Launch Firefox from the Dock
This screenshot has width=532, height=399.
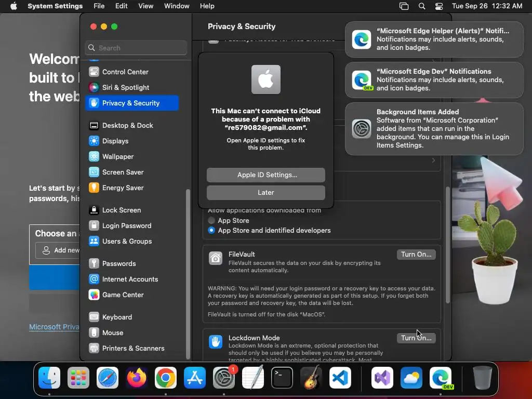pyautogui.click(x=137, y=378)
